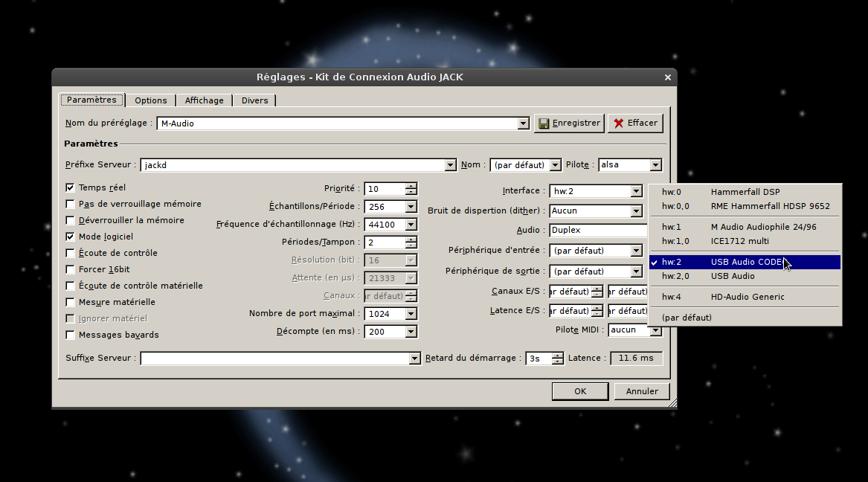This screenshot has width=868, height=482.
Task: Expand the Nom du préréglage dropdown
Action: (x=523, y=123)
